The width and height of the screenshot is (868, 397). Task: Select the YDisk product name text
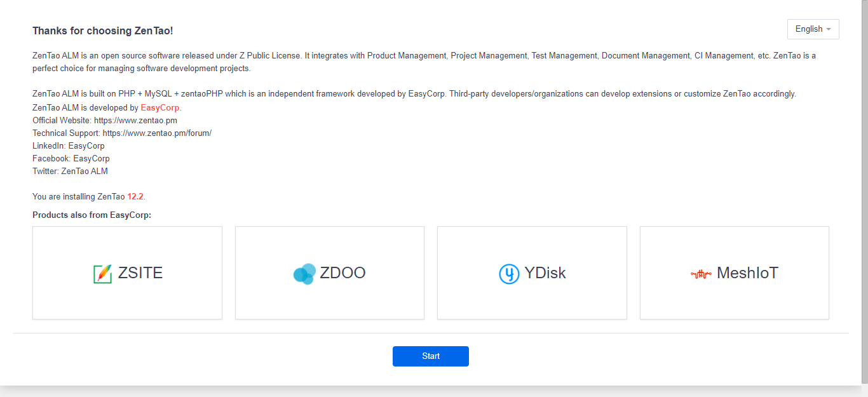(545, 273)
